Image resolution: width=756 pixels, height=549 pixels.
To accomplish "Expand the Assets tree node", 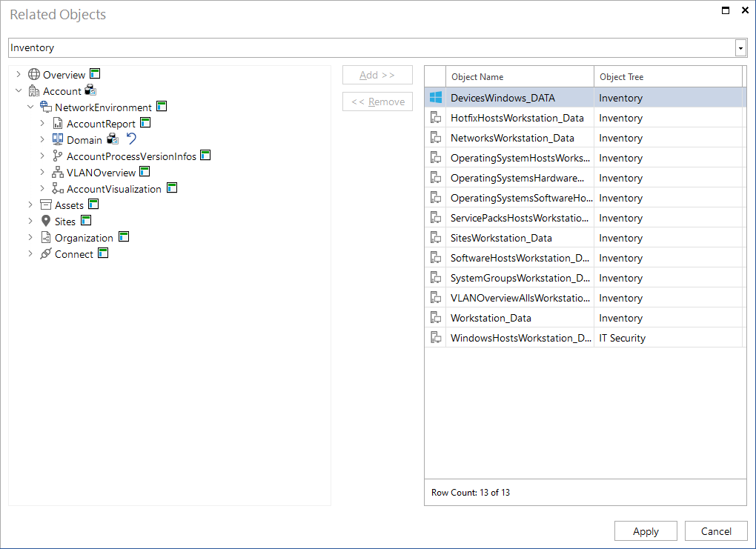I will click(30, 204).
